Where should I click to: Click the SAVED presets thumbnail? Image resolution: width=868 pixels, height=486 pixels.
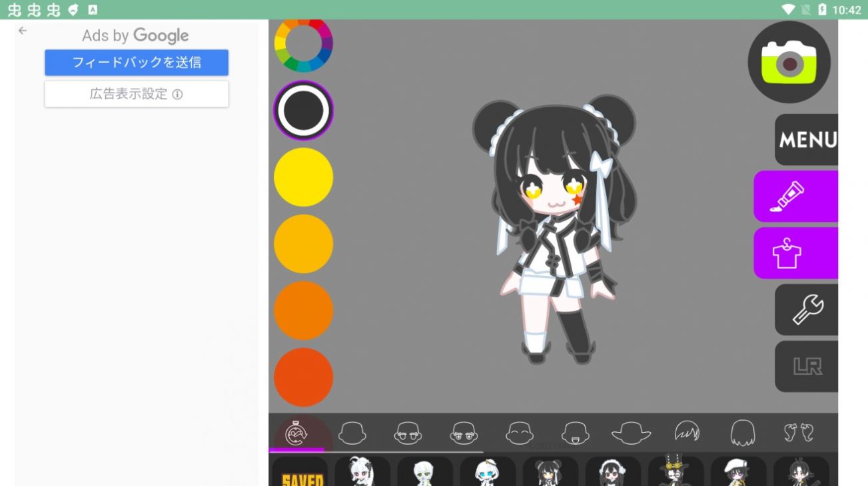[x=302, y=472]
